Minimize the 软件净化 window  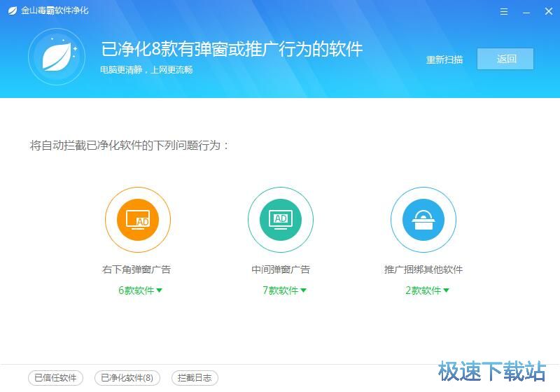(x=526, y=12)
